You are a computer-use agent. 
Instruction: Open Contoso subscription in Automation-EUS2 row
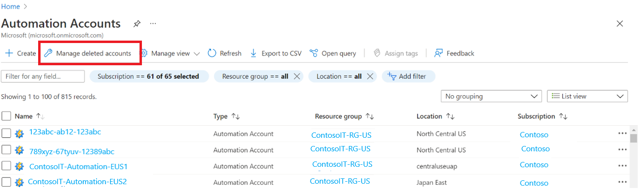coord(534,183)
